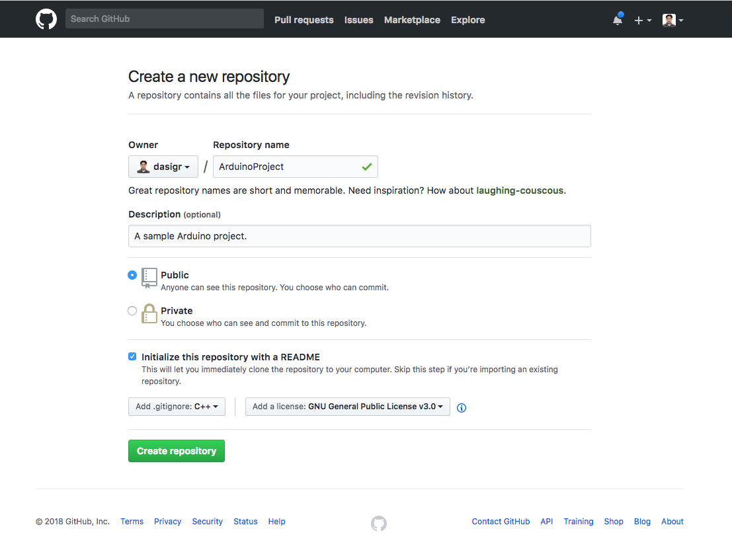Viewport: 732px width, 560px height.
Task: Click the Create repository button
Action: point(177,451)
